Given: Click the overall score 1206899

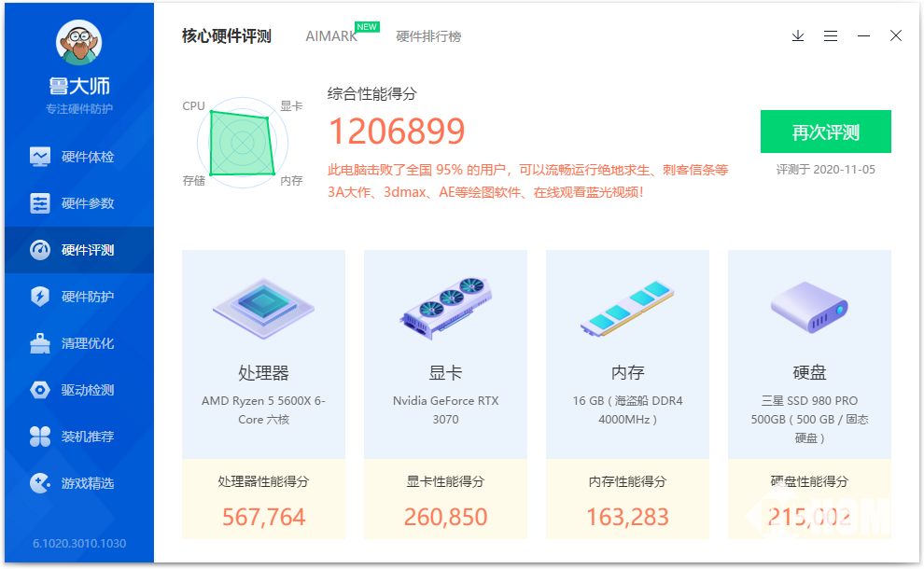Looking at the screenshot, I should point(397,131).
